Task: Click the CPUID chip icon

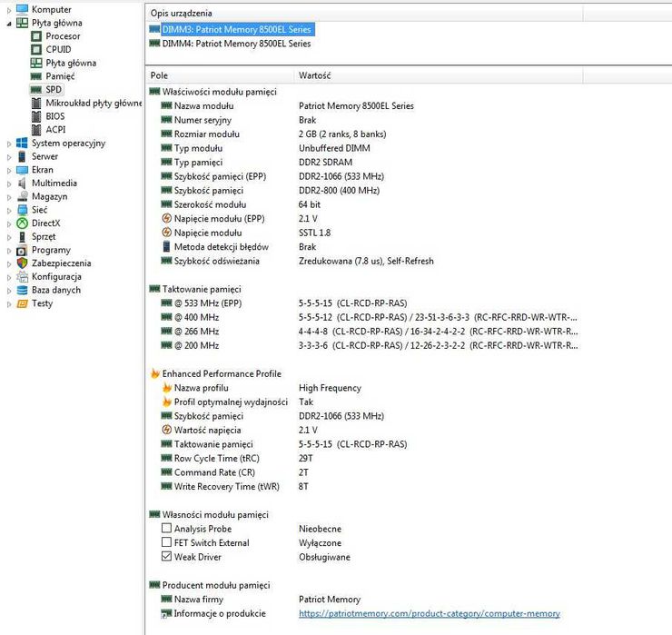Action: coord(36,50)
